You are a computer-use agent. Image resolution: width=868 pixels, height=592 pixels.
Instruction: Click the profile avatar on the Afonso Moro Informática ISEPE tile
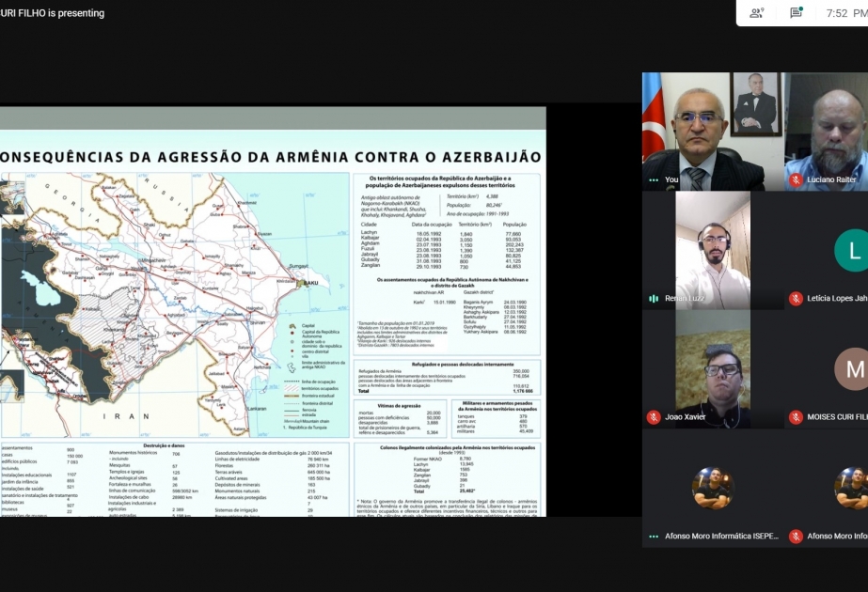click(x=713, y=488)
